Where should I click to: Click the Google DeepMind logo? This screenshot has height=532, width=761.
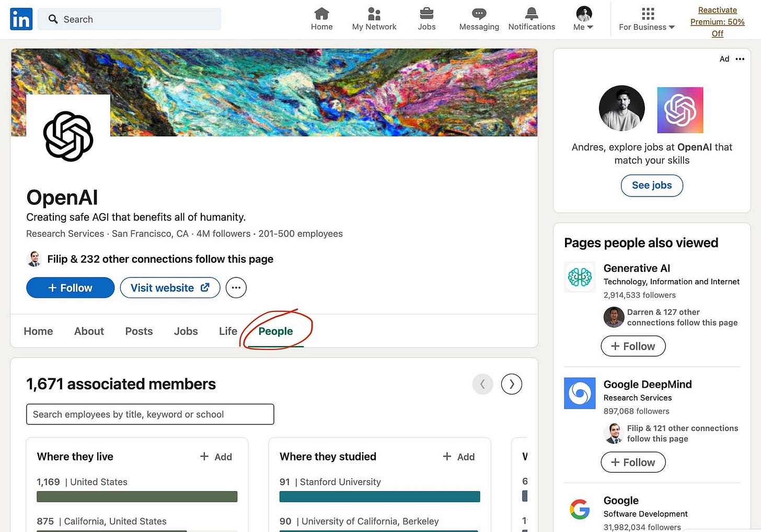click(x=580, y=393)
